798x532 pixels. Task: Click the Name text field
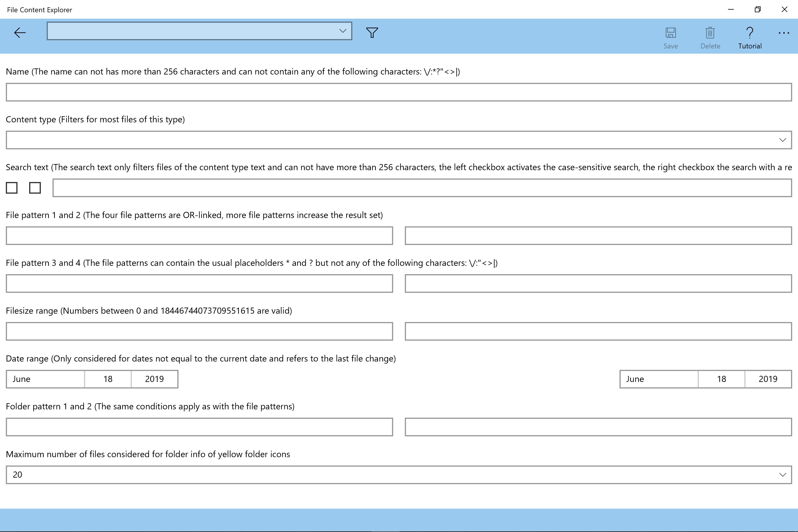[399, 92]
